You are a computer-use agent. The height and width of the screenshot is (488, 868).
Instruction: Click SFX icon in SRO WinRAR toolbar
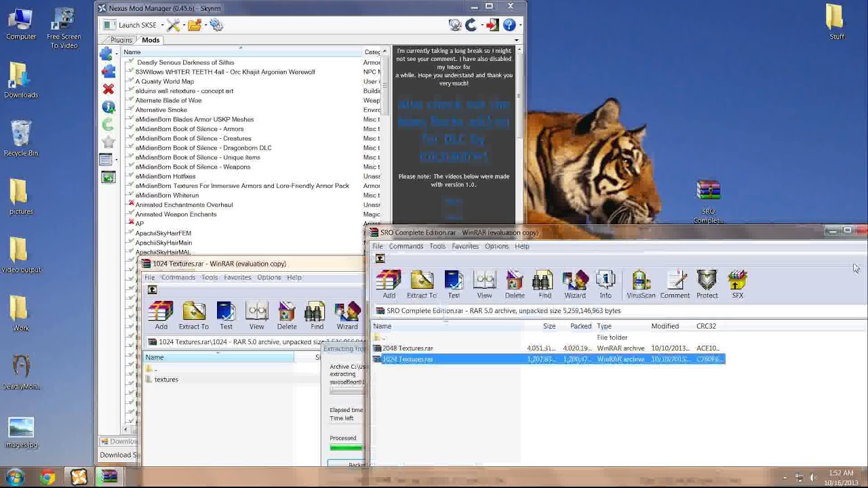click(737, 284)
